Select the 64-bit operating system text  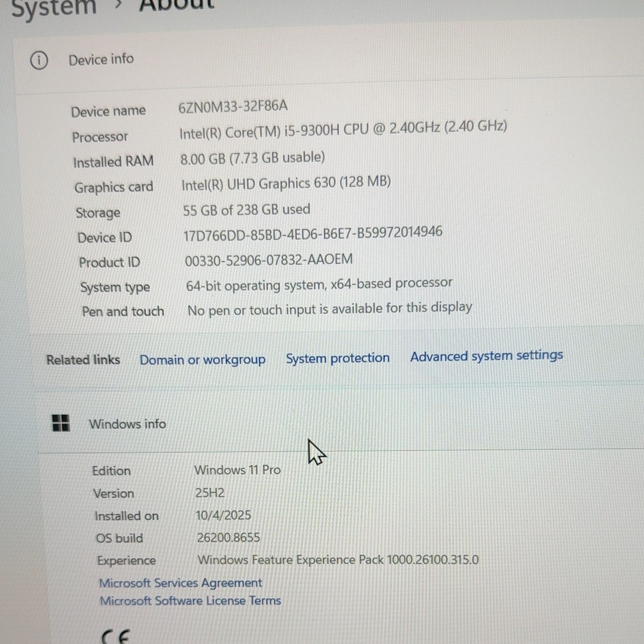click(x=319, y=285)
